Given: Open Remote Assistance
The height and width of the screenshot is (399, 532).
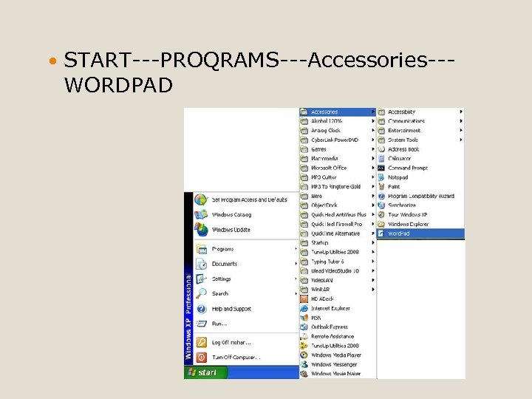Looking at the screenshot, I should click(x=338, y=336).
